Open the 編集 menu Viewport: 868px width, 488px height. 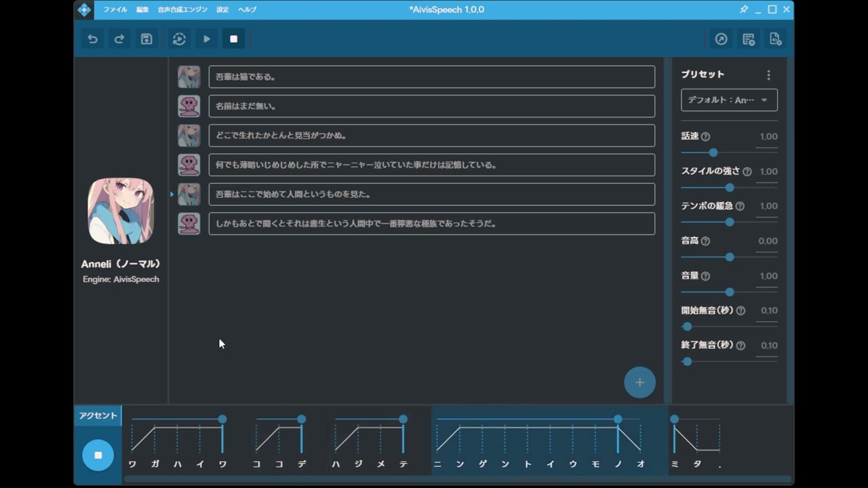(142, 9)
